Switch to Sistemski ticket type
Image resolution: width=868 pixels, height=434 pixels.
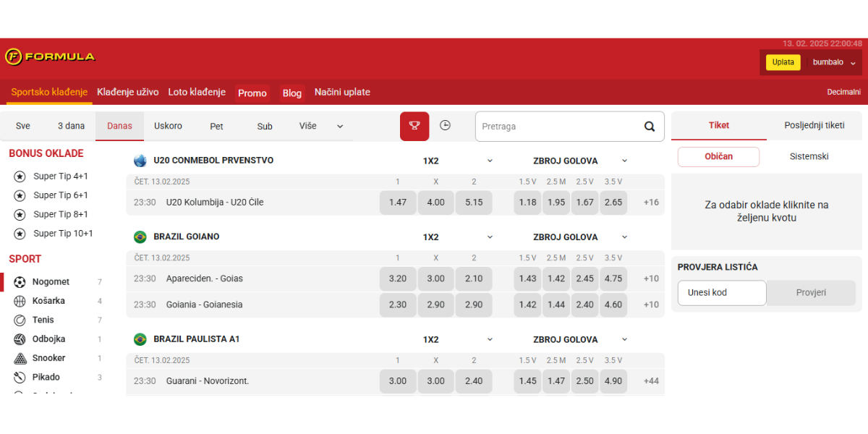(809, 157)
